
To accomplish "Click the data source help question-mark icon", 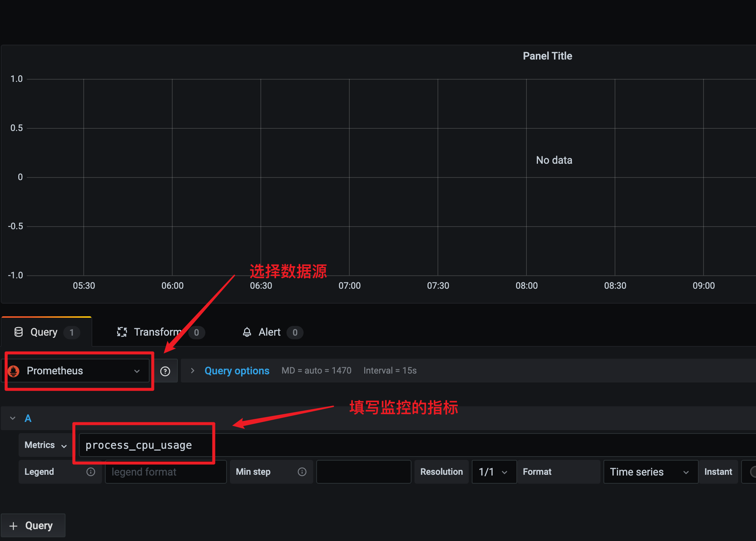I will 165,371.
